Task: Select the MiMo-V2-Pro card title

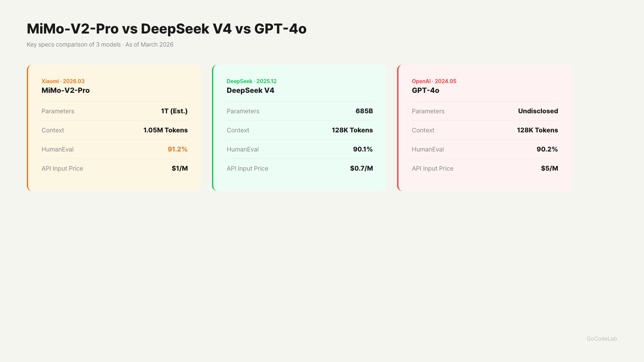Action: tap(65, 90)
